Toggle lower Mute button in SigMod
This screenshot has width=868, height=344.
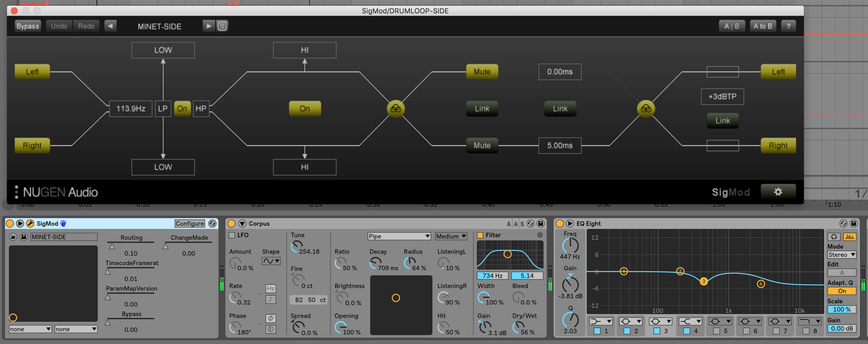(482, 146)
